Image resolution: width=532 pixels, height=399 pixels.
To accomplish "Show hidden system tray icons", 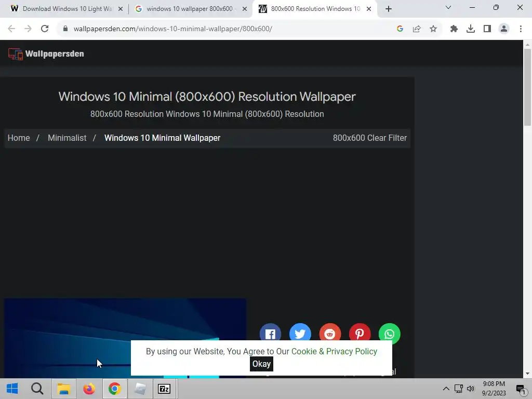I will pos(446,389).
